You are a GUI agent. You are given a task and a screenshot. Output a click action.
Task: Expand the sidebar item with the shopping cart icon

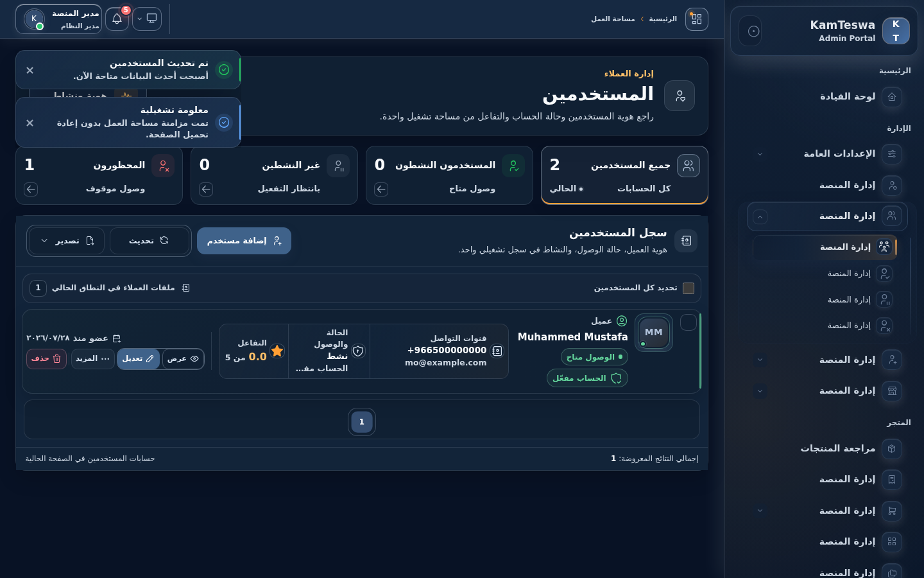[760, 511]
